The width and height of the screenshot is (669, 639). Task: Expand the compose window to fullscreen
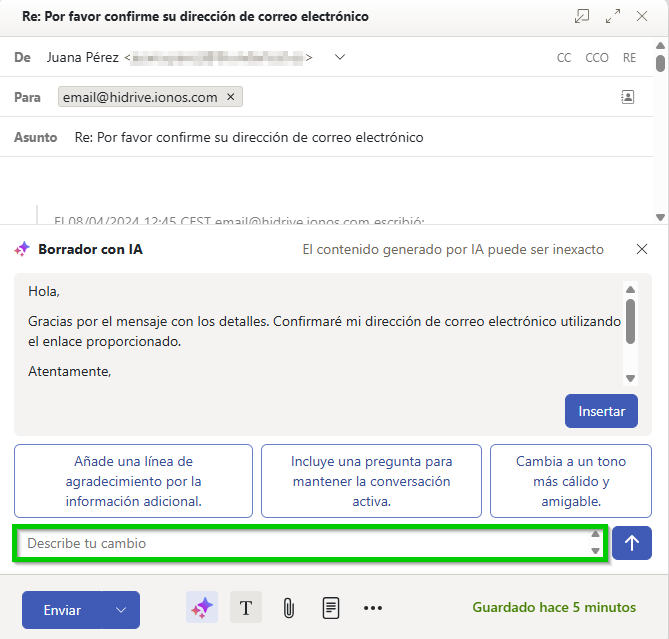click(x=613, y=16)
